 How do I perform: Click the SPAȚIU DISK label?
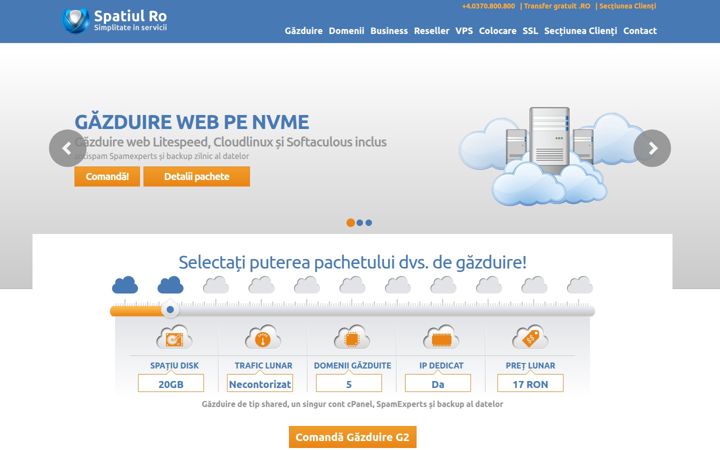click(174, 366)
